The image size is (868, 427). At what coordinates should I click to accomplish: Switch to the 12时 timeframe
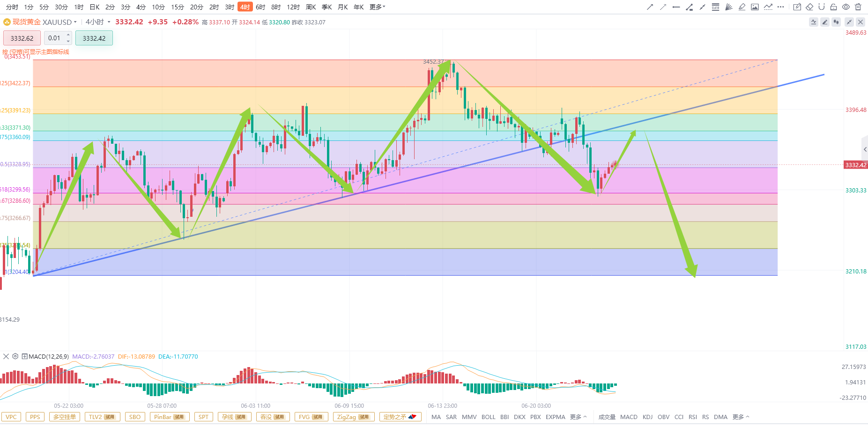(293, 7)
